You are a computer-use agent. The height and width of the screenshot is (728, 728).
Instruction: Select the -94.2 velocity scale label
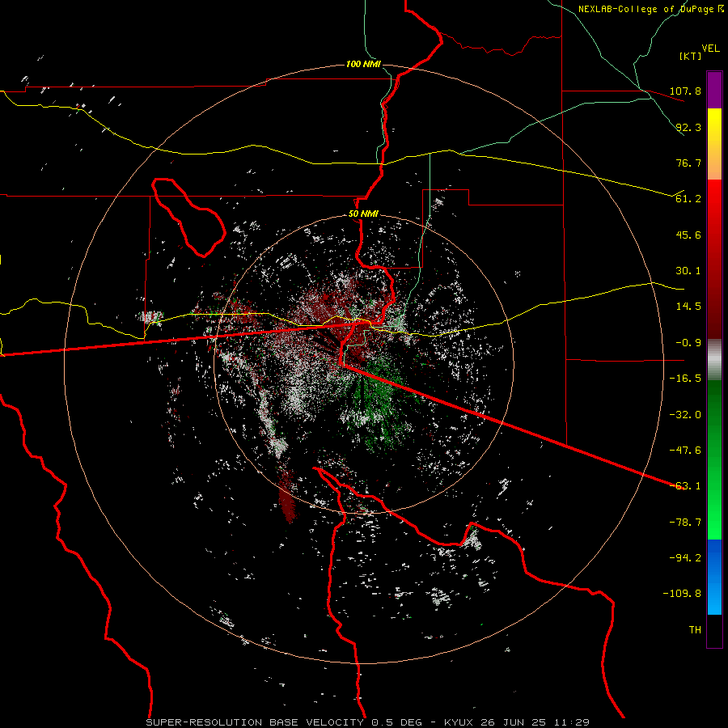685,558
